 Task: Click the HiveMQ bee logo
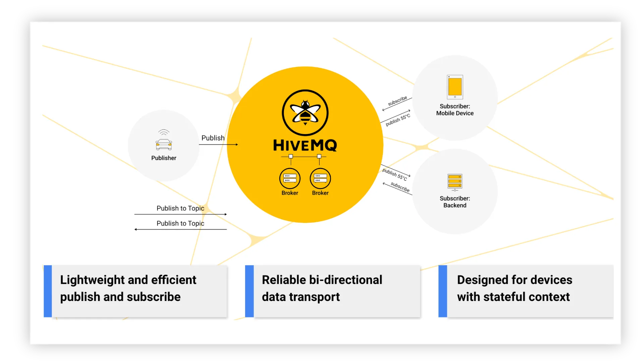pos(305,113)
